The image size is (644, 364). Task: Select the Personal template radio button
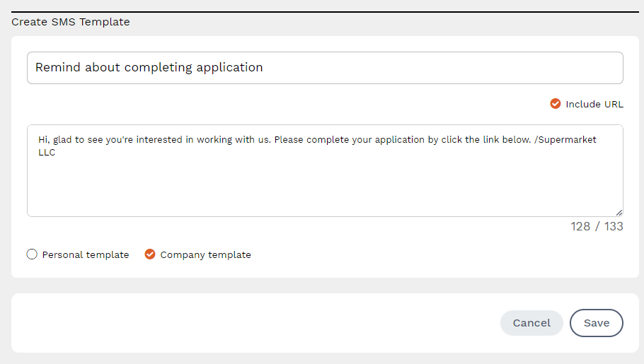click(32, 254)
